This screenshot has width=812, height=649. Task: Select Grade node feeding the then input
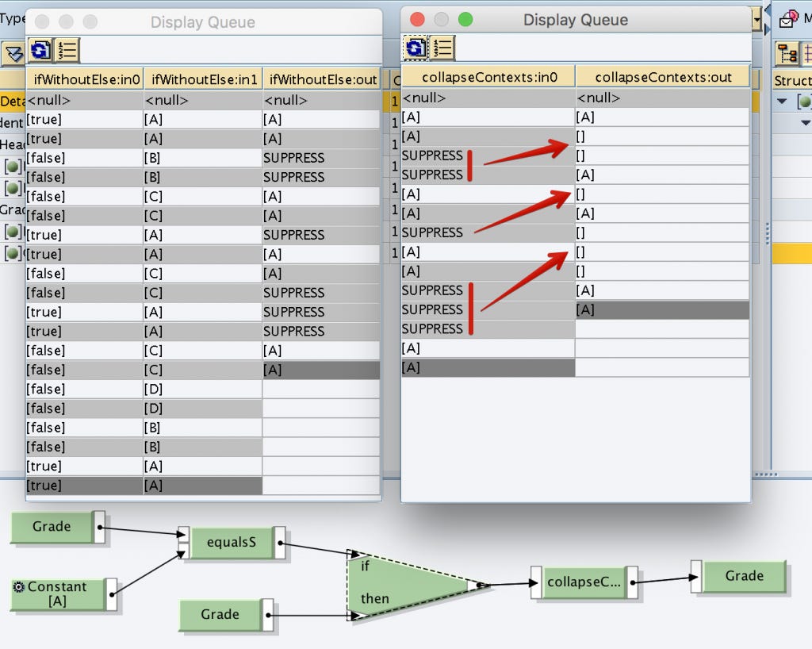coord(220,615)
